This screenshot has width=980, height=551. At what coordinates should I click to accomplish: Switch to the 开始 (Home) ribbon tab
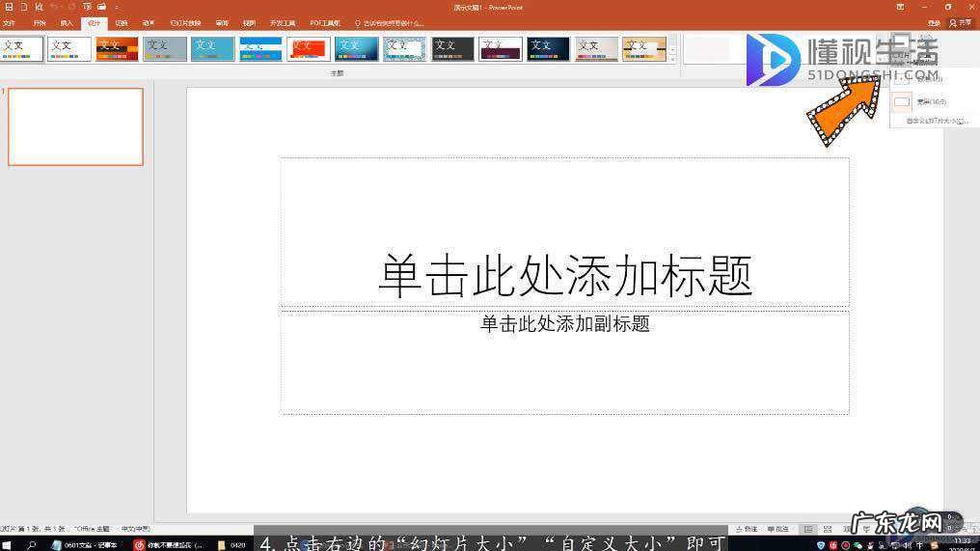[x=40, y=23]
